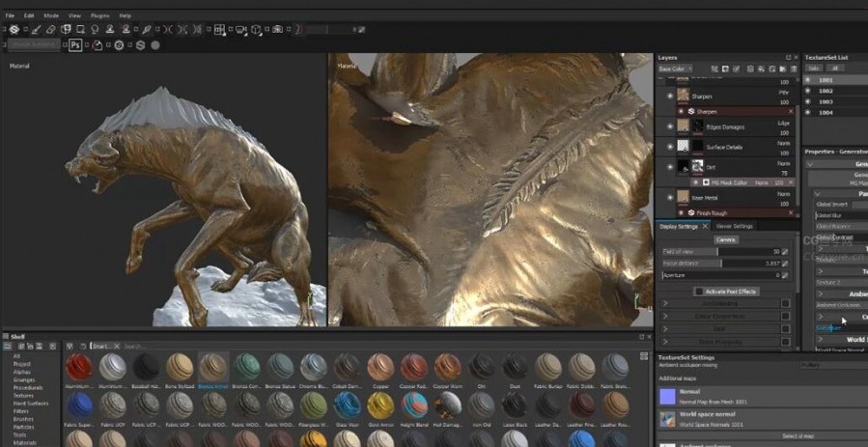Select the Gold Armor smart material thumbnail

point(380,405)
